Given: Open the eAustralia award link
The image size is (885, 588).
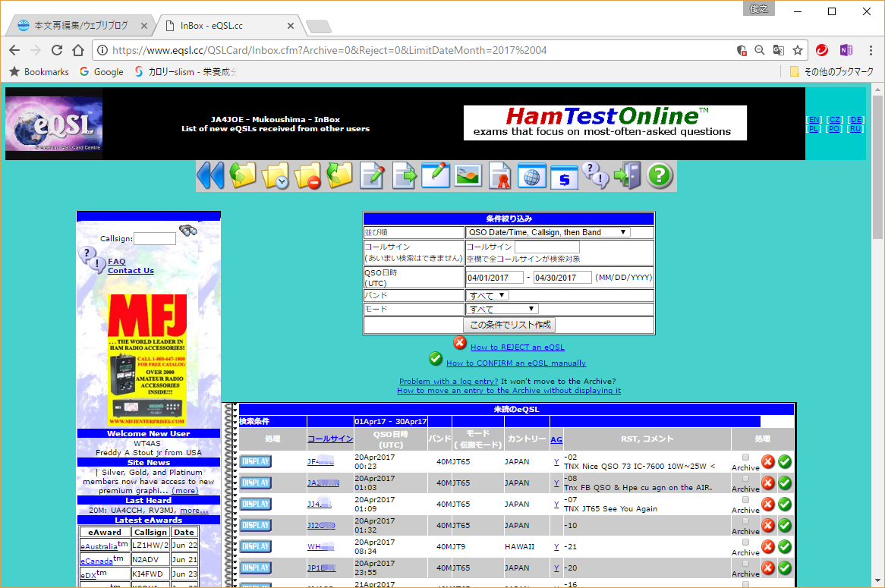Looking at the screenshot, I should point(99,546).
